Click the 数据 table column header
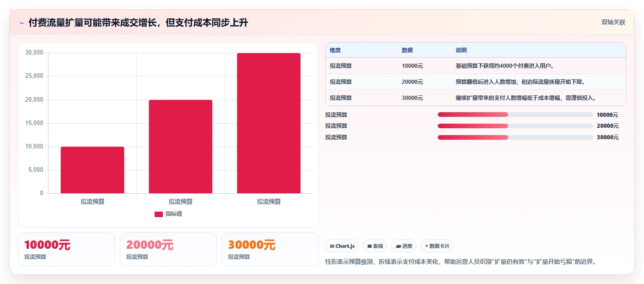This screenshot has height=284, width=644. 407,50
